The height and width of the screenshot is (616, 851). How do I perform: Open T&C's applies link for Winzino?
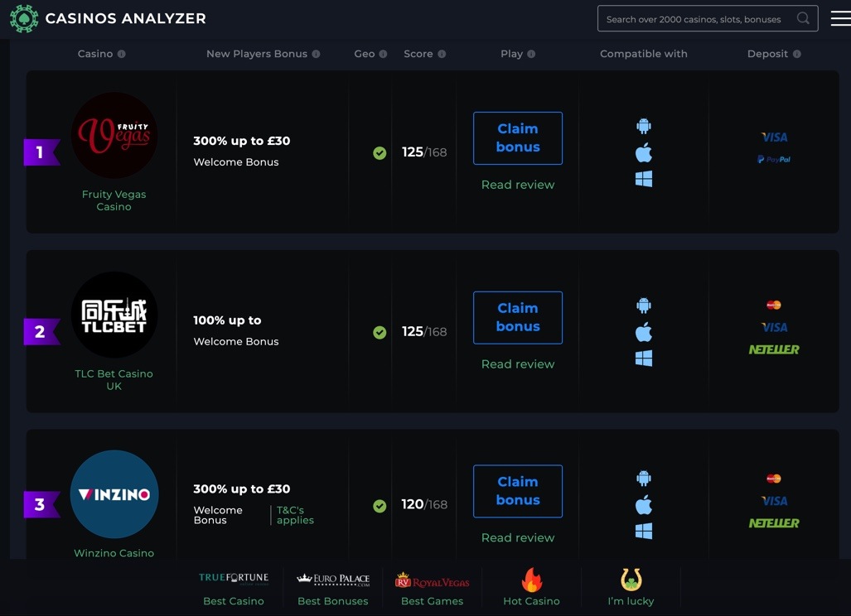point(295,515)
